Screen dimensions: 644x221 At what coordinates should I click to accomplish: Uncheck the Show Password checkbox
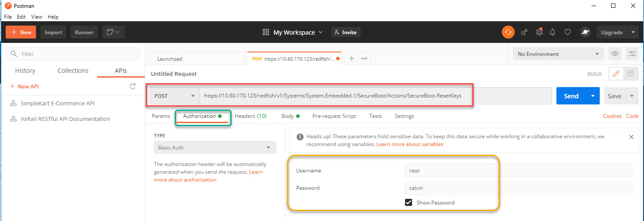coord(408,202)
